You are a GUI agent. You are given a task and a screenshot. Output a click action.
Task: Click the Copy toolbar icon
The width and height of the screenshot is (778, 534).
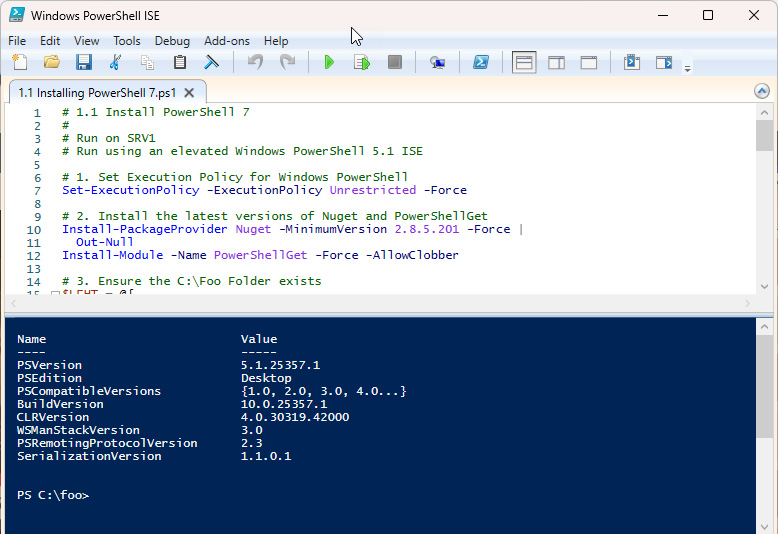click(x=147, y=63)
